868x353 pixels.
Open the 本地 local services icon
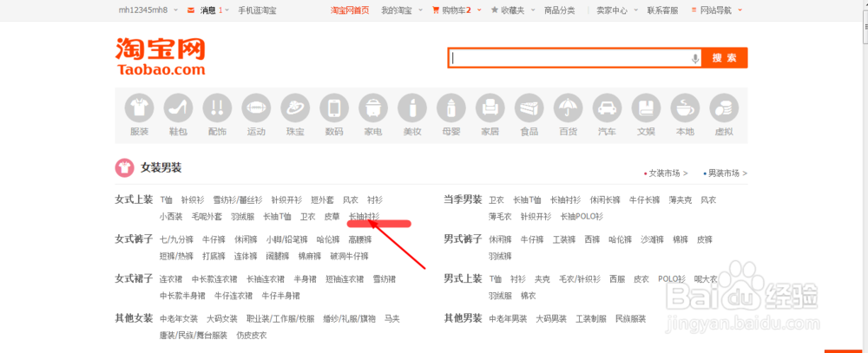pos(685,108)
